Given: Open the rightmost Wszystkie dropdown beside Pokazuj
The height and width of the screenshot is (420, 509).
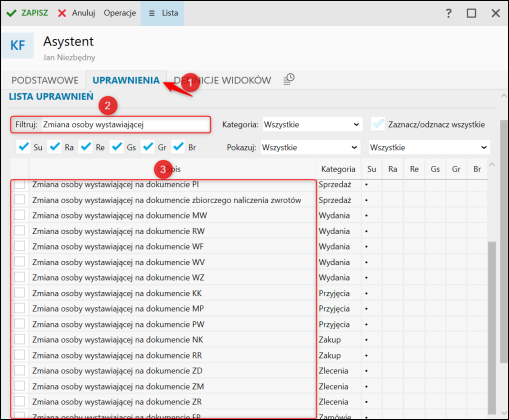Looking at the screenshot, I should (x=429, y=147).
